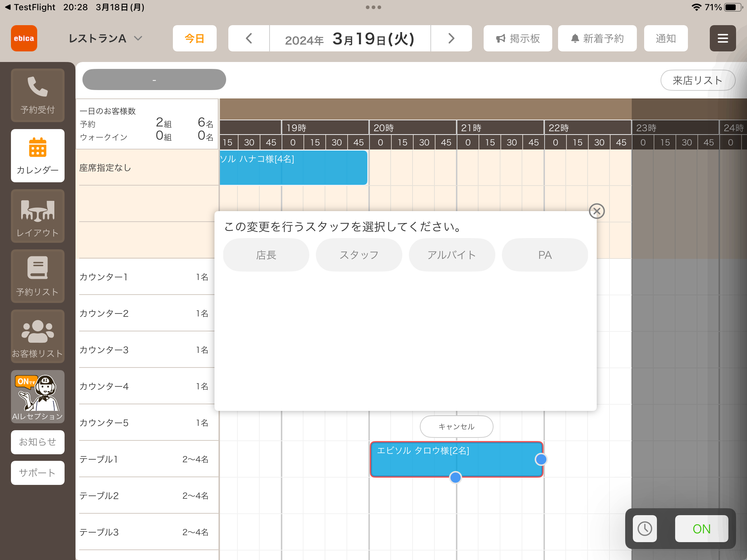Open the 予約受付 phone icon
The width and height of the screenshot is (747, 560).
pos(38,95)
